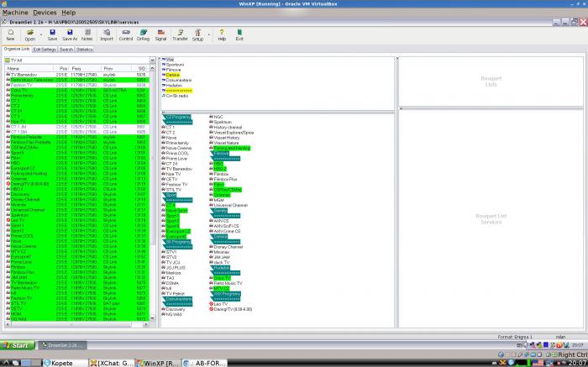Open the Devices menu

pos(45,13)
